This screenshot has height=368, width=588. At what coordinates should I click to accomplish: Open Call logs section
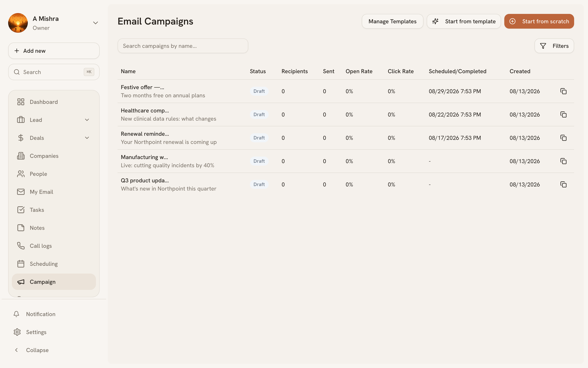54,246
